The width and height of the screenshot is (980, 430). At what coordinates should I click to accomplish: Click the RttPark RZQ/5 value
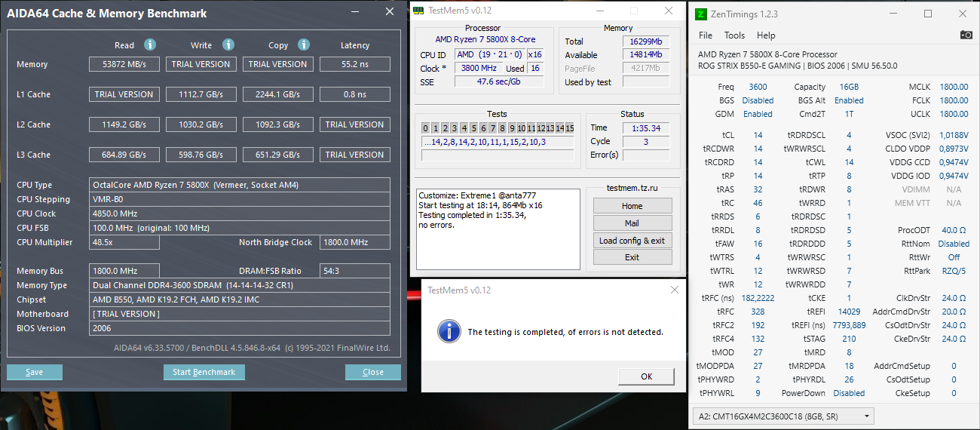pyautogui.click(x=954, y=271)
